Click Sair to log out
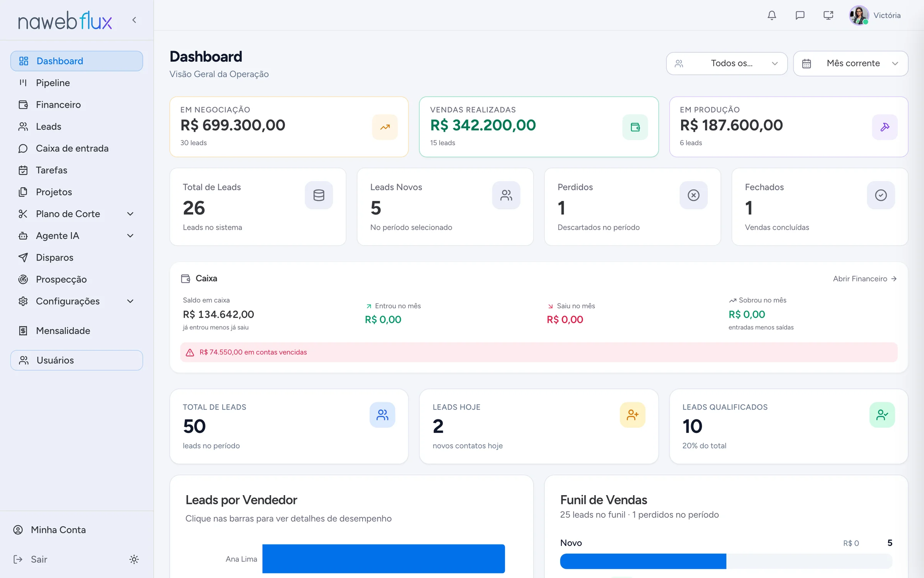The width and height of the screenshot is (924, 578). pyautogui.click(x=30, y=559)
